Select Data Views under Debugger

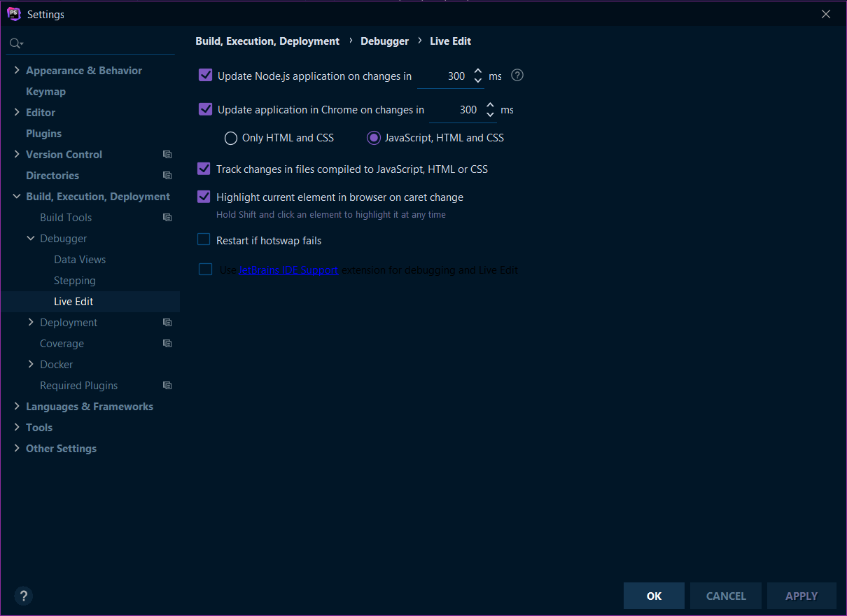[x=80, y=260]
